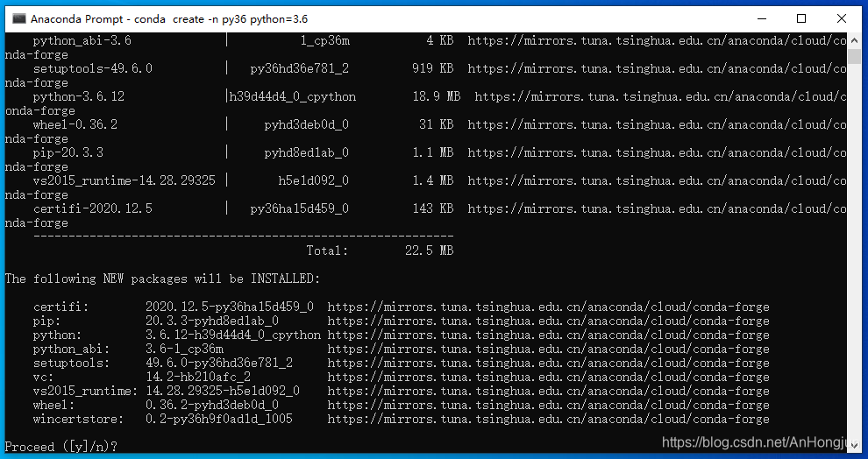Viewport: 868px width, 459px height.
Task: Click 'wheel:' in the install list
Action: 53,405
